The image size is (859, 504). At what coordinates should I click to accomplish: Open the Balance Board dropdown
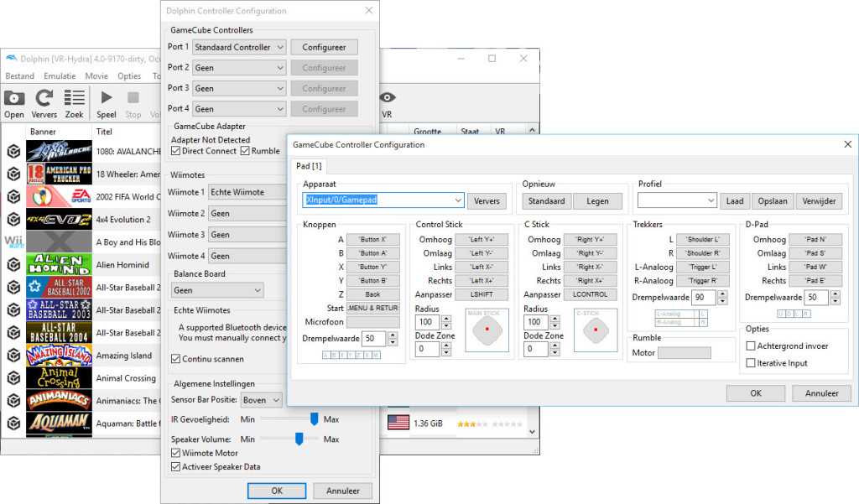coord(218,290)
